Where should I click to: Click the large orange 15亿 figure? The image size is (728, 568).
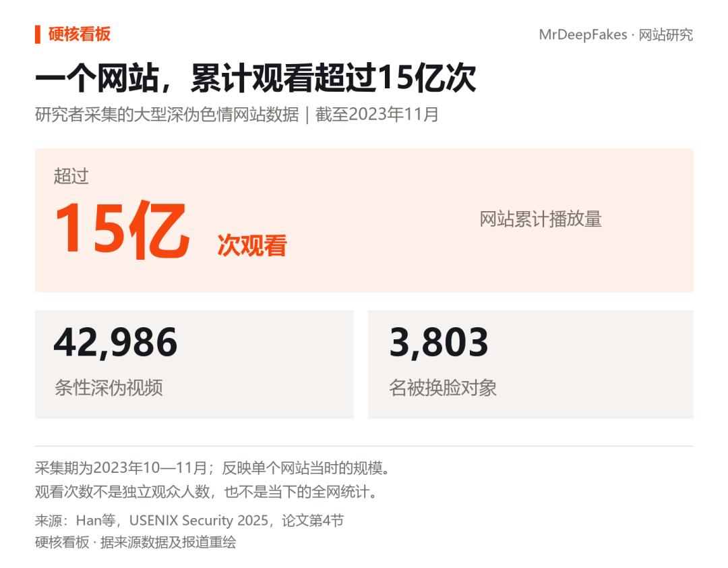[122, 230]
